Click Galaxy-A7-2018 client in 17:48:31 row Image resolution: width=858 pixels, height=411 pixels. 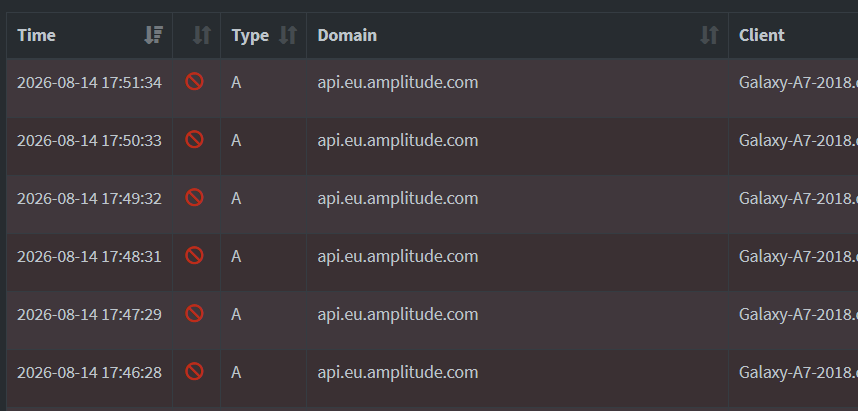(x=798, y=257)
